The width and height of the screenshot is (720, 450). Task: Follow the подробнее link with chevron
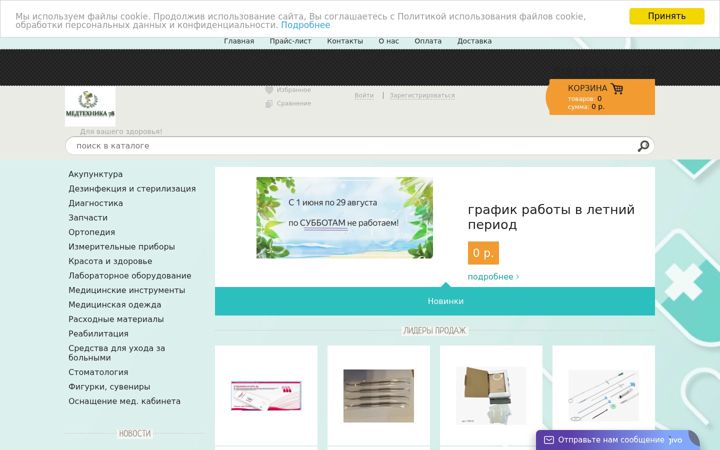(493, 277)
